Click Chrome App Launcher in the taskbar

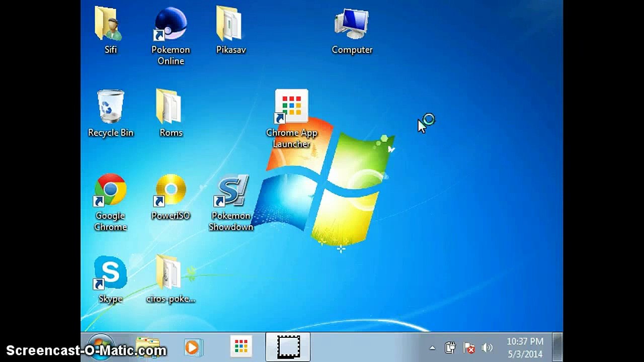[x=241, y=347]
